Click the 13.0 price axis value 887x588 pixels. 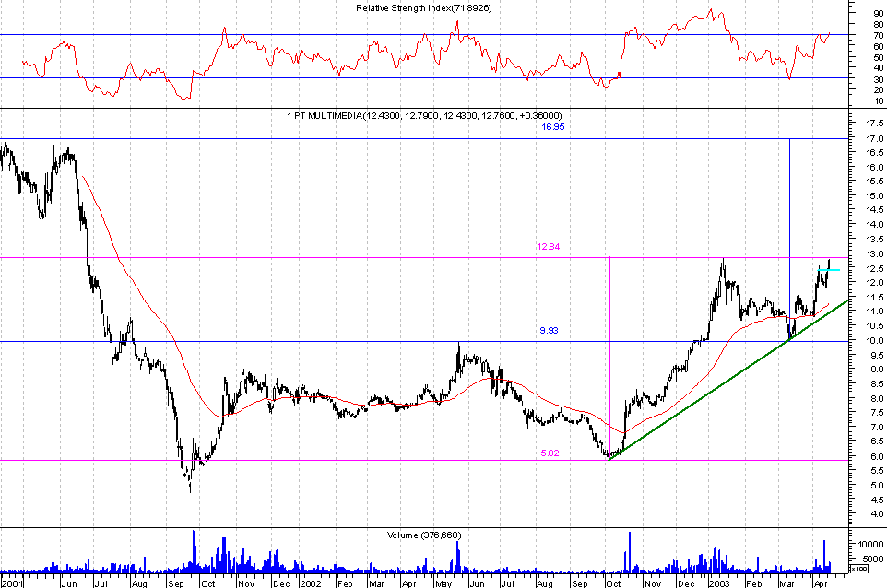click(875, 254)
